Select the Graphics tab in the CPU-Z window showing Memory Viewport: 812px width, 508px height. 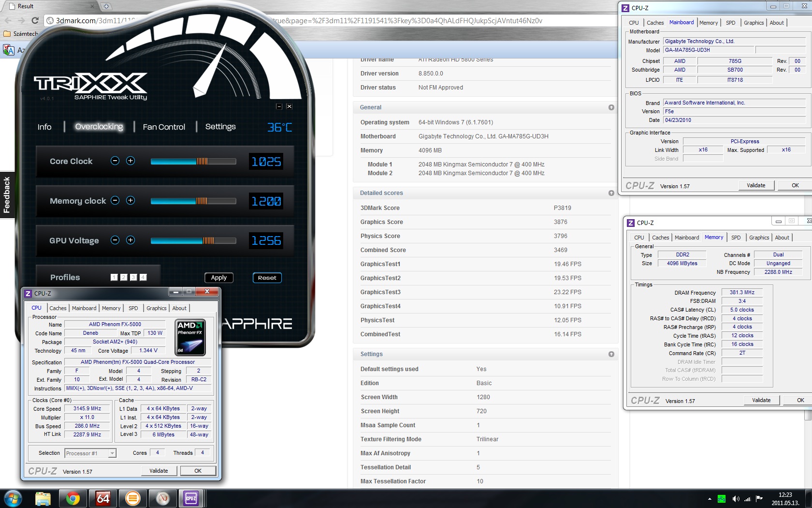pos(759,238)
